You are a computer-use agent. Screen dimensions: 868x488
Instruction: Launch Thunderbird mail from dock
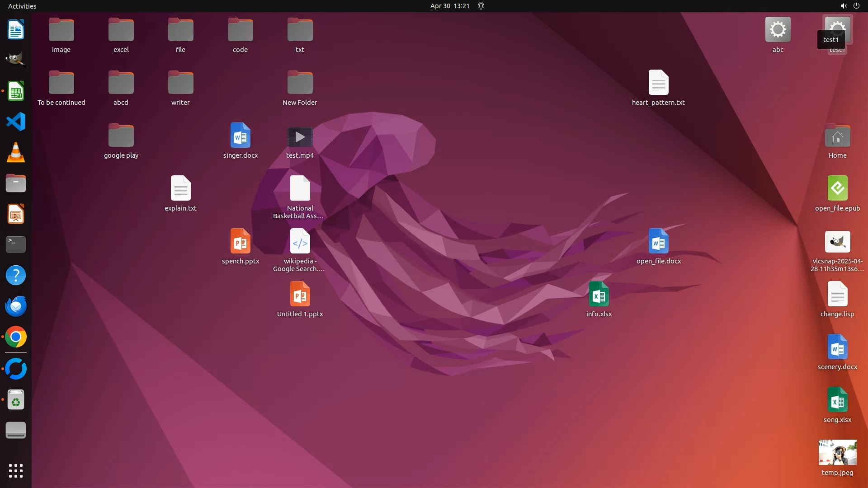click(16, 306)
